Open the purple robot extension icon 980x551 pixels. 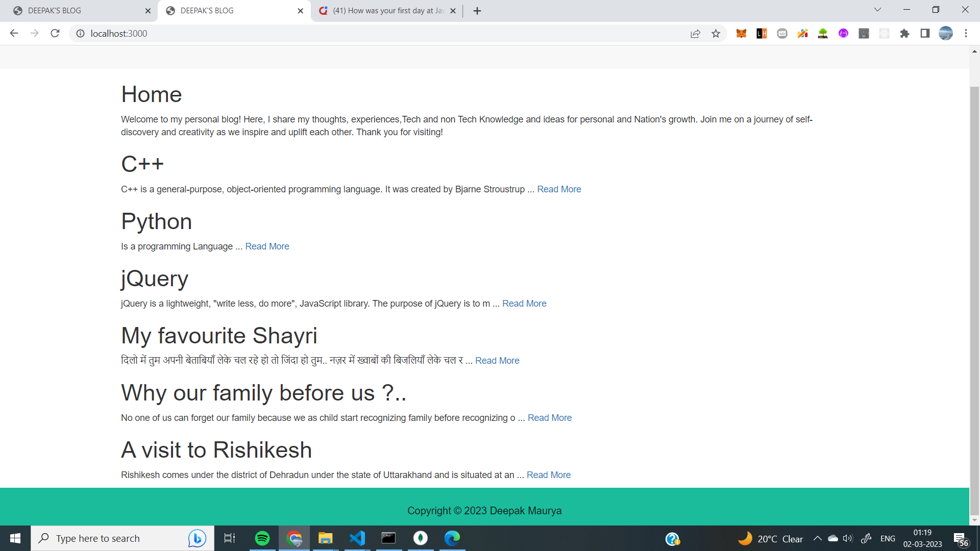click(843, 33)
